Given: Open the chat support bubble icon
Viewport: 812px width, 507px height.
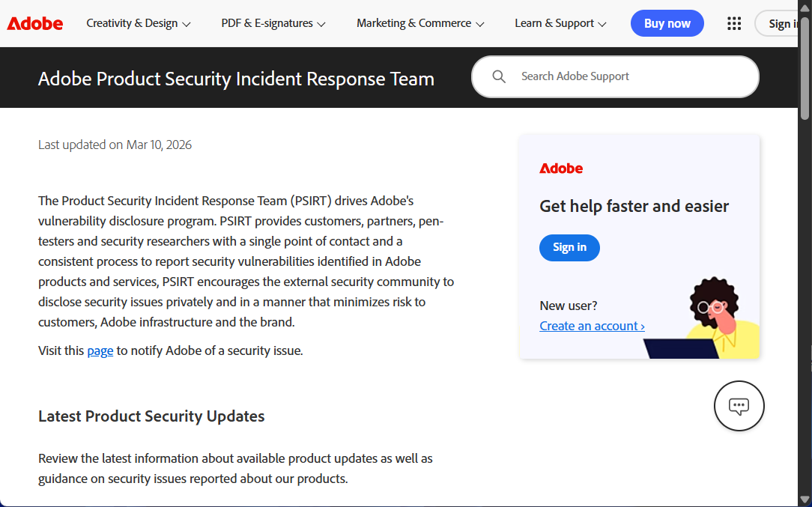Looking at the screenshot, I should point(739,406).
